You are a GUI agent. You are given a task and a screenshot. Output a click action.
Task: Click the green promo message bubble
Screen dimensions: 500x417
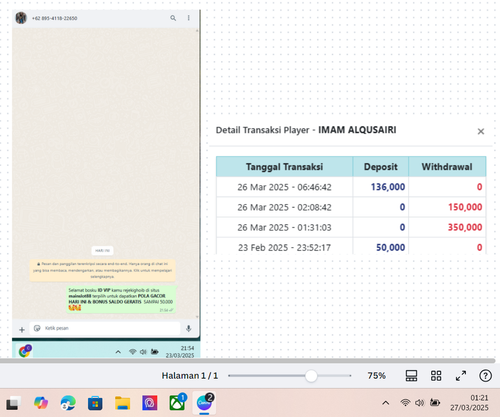tap(121, 299)
